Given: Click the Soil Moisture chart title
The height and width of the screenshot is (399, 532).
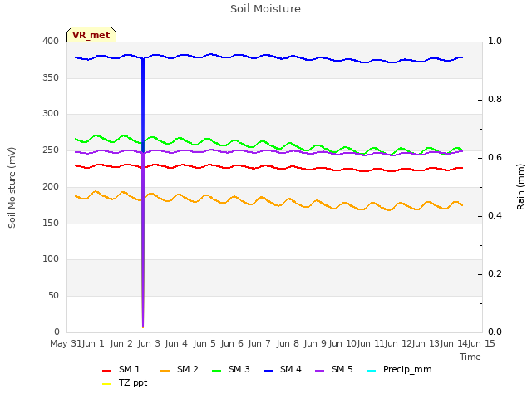Looking at the screenshot, I should click(x=266, y=9).
